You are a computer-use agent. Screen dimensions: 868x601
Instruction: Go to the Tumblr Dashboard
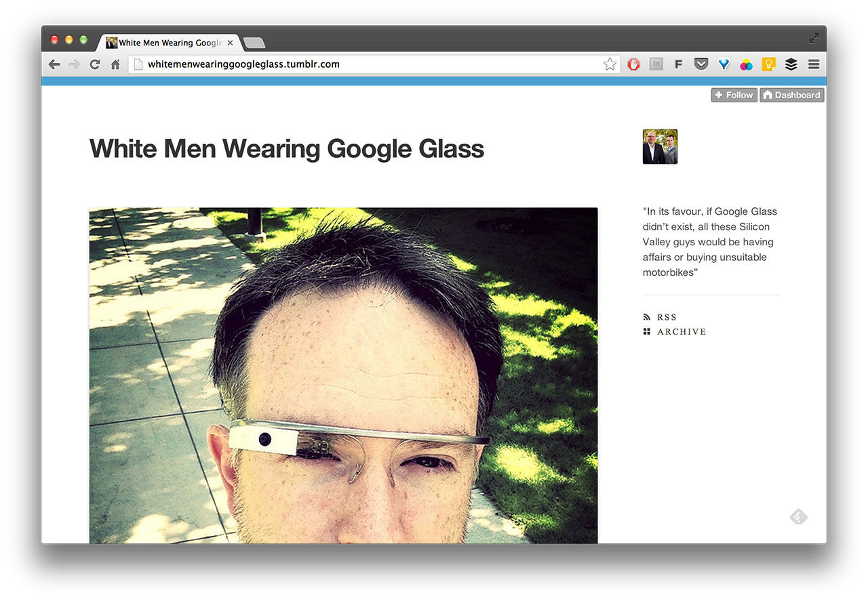[791, 95]
